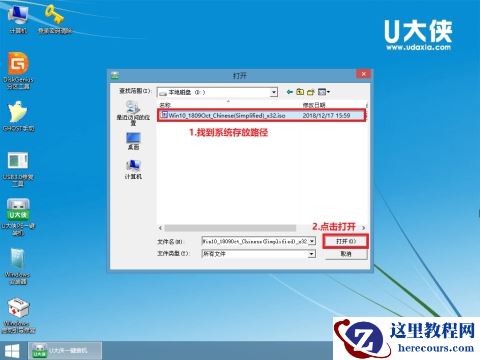Open the Computer desktop icon
This screenshot has height=360, width=480.
[x=18, y=18]
